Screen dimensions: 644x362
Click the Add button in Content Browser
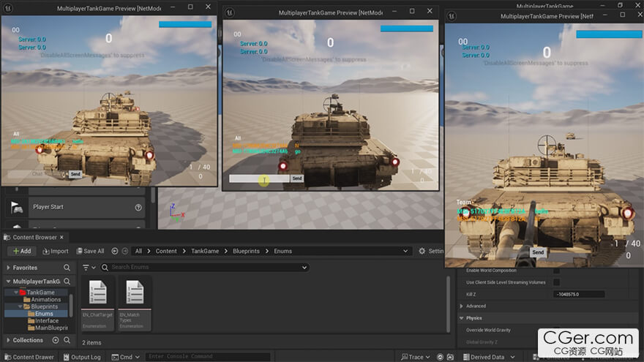coord(22,251)
